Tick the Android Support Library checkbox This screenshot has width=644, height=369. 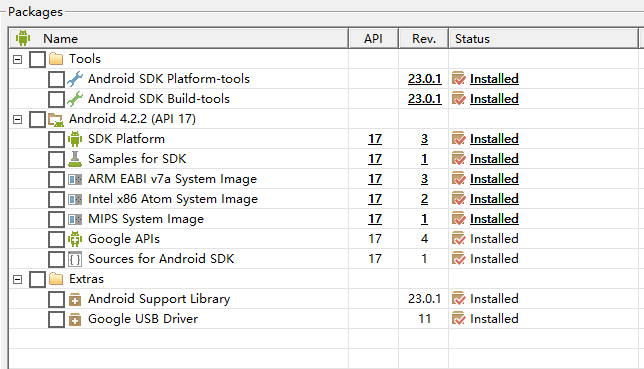[x=56, y=300]
